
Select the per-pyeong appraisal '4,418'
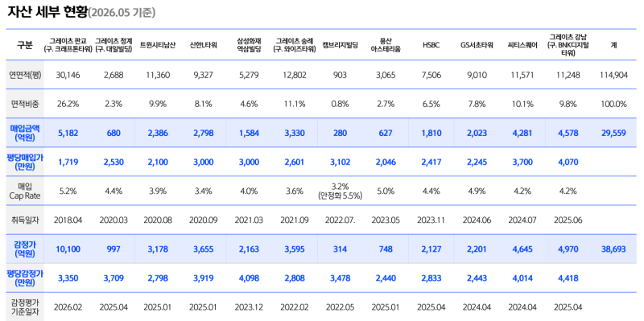click(568, 278)
